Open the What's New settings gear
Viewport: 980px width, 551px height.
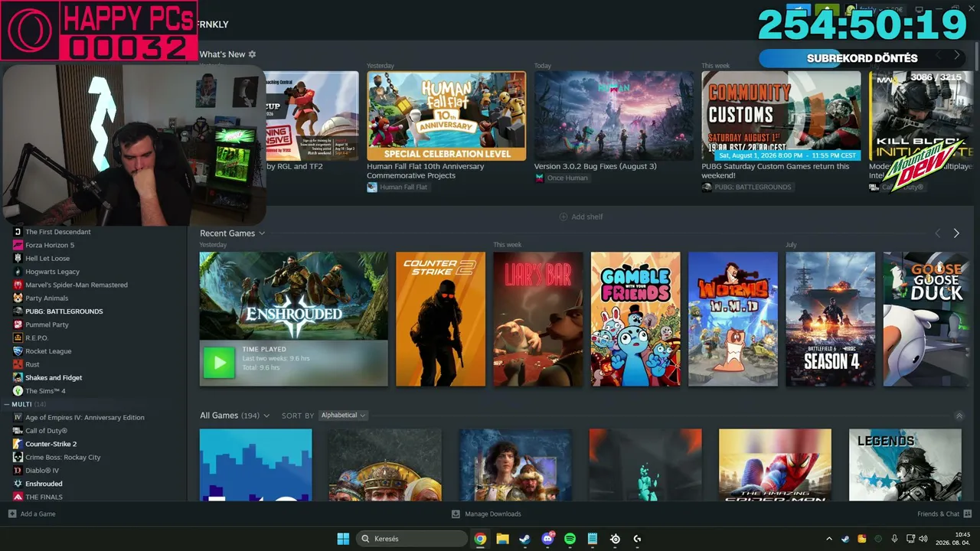252,54
